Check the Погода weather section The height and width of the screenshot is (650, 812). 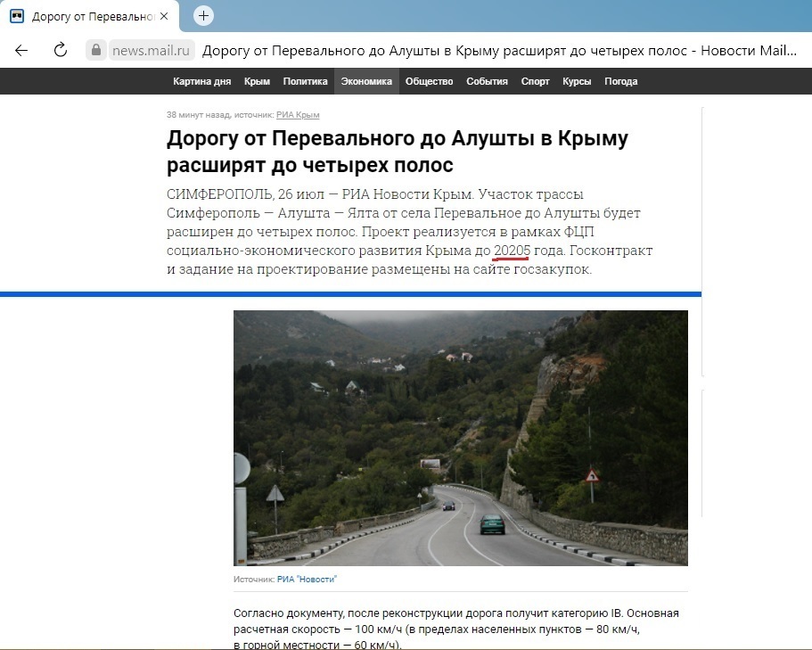point(621,81)
